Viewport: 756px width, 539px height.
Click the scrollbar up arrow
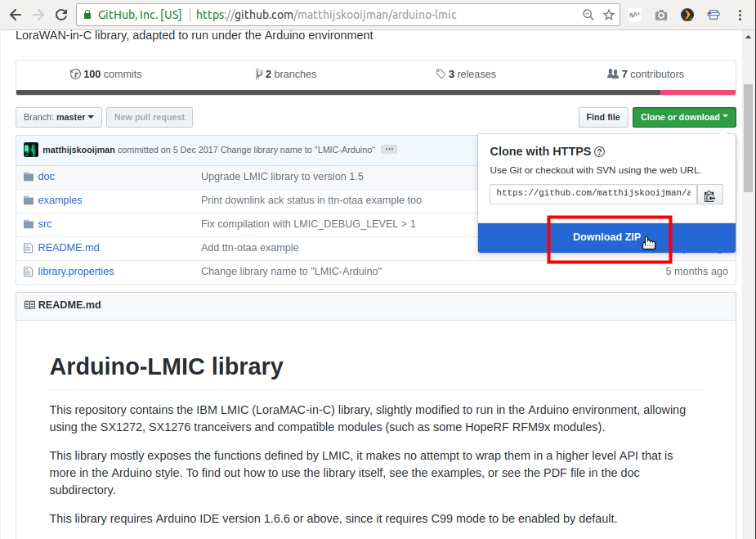[x=748, y=37]
